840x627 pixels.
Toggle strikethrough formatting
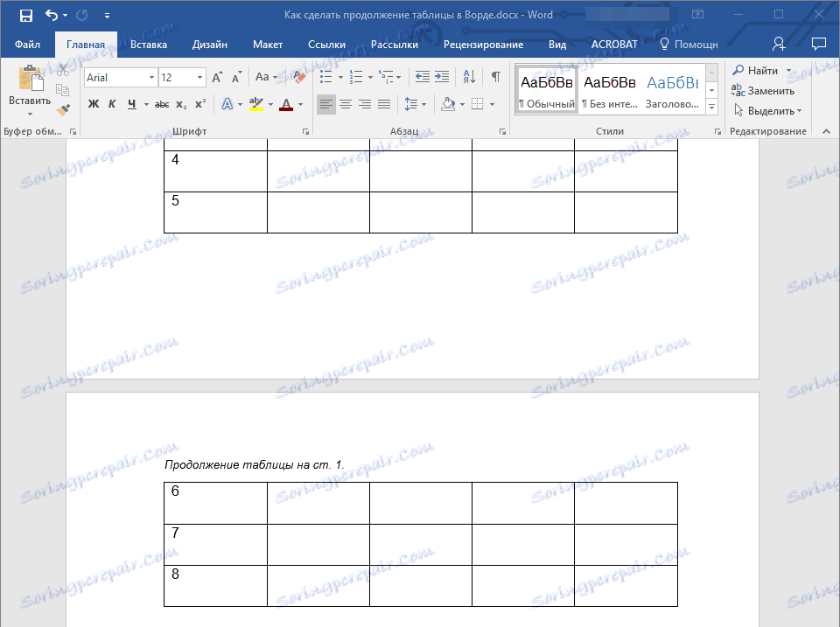click(x=161, y=104)
